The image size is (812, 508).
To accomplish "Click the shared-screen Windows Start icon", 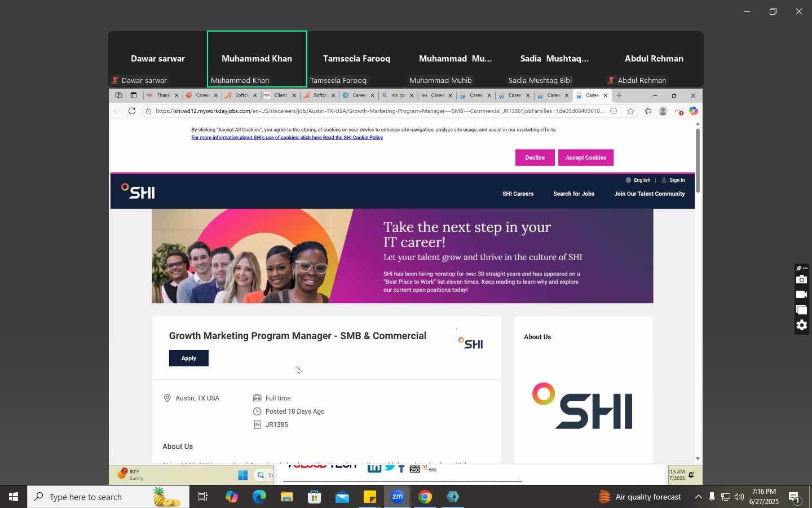I will 243,475.
